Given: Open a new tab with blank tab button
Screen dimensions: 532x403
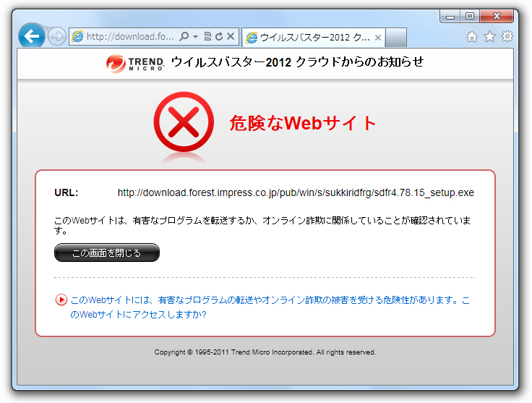Looking at the screenshot, I should (x=396, y=38).
